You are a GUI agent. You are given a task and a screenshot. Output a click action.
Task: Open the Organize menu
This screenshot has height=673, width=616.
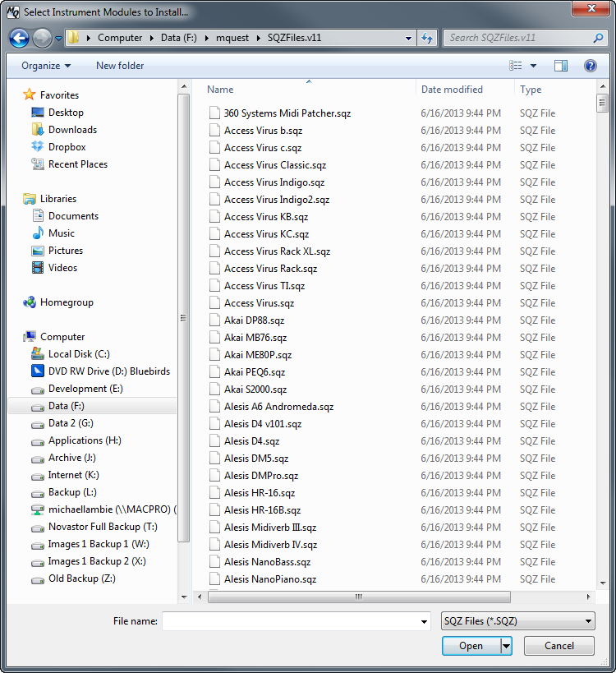pyautogui.click(x=46, y=66)
